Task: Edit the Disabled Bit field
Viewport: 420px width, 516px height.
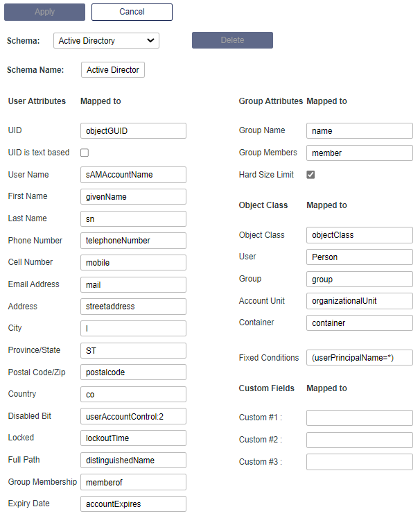Action: (133, 417)
